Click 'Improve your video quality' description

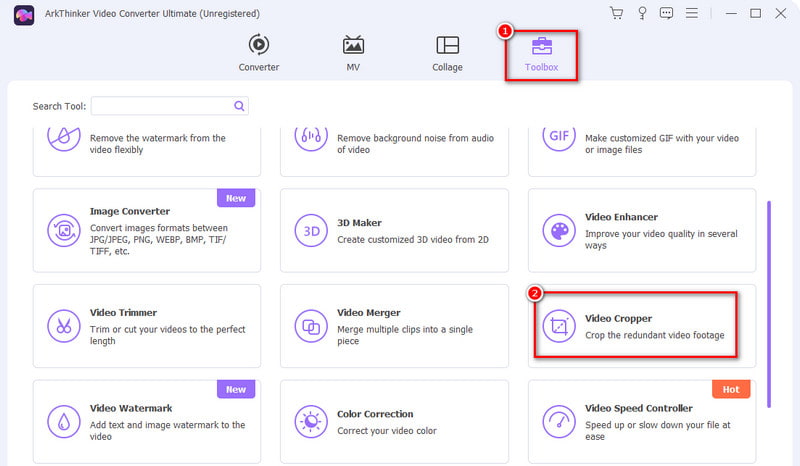(x=661, y=239)
